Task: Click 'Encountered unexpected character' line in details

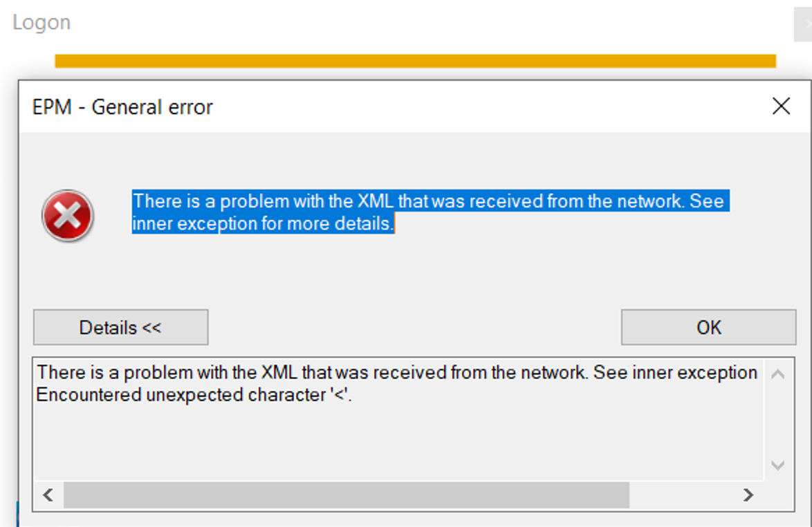Action: coord(194,395)
